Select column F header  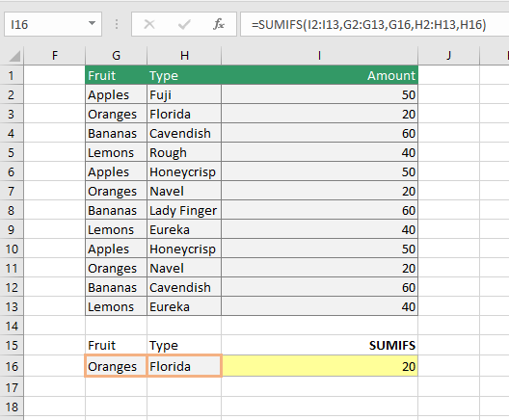point(55,56)
